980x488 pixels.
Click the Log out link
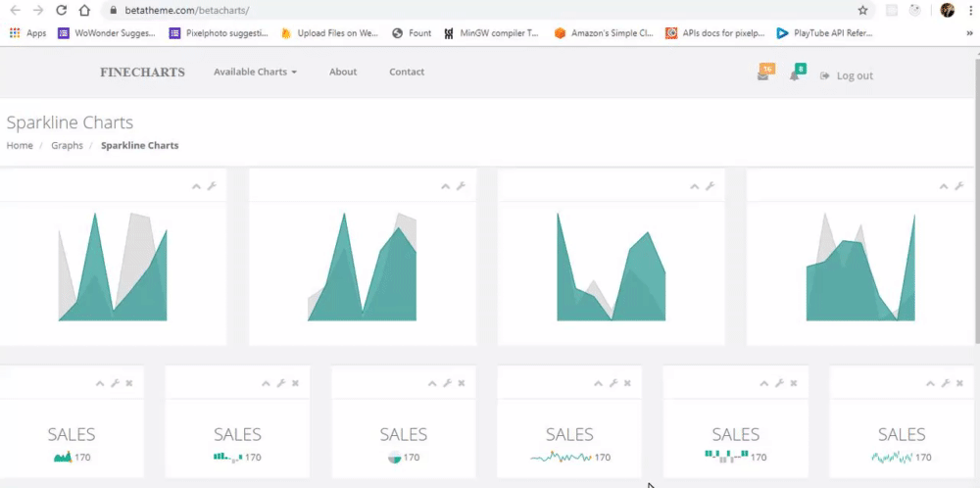pos(847,75)
